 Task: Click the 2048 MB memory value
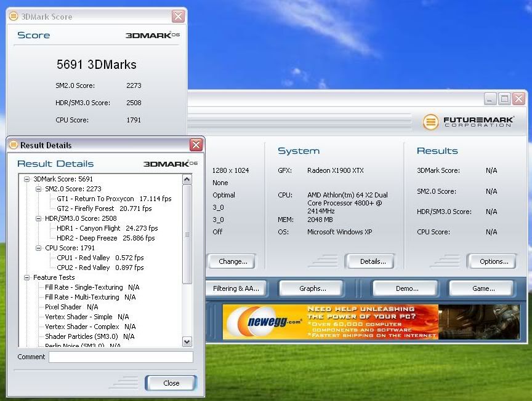tap(320, 220)
